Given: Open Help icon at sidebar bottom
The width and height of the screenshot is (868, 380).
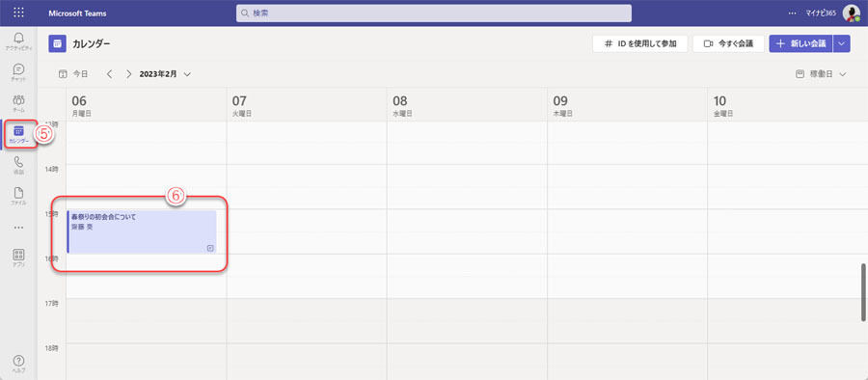Looking at the screenshot, I should pos(19,364).
